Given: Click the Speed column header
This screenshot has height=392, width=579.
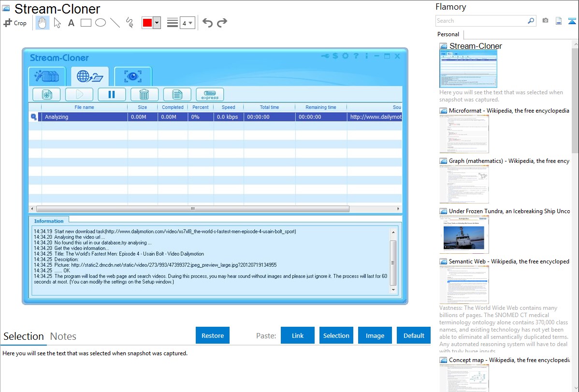Looking at the screenshot, I should click(x=228, y=107).
